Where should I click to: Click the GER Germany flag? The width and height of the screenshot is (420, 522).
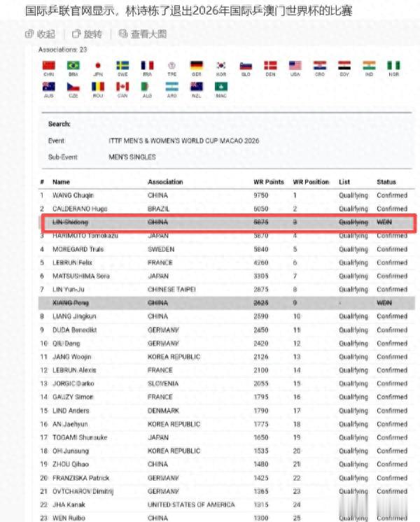[x=197, y=66]
